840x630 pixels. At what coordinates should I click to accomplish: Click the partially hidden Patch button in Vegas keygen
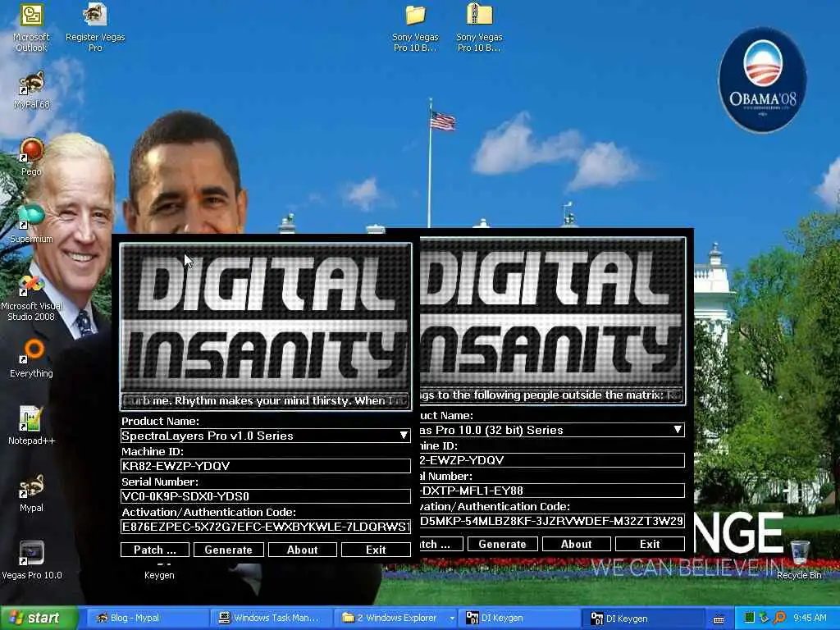pyautogui.click(x=441, y=544)
